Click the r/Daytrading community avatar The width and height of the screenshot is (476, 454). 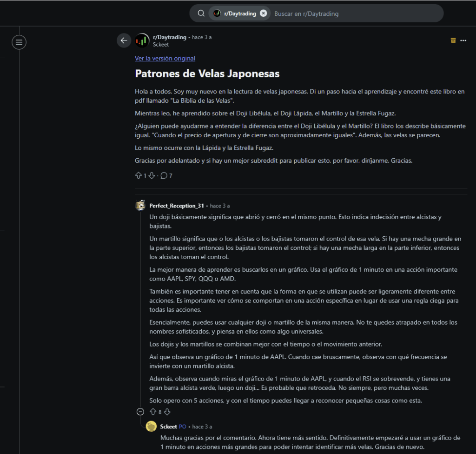(142, 40)
